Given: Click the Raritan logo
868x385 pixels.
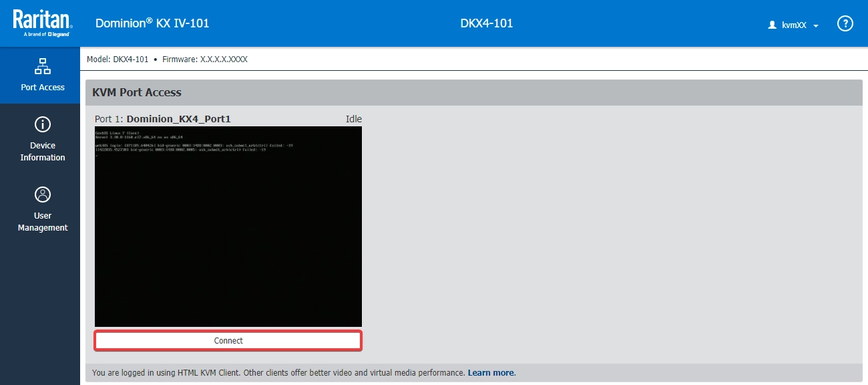Looking at the screenshot, I should pos(42,23).
